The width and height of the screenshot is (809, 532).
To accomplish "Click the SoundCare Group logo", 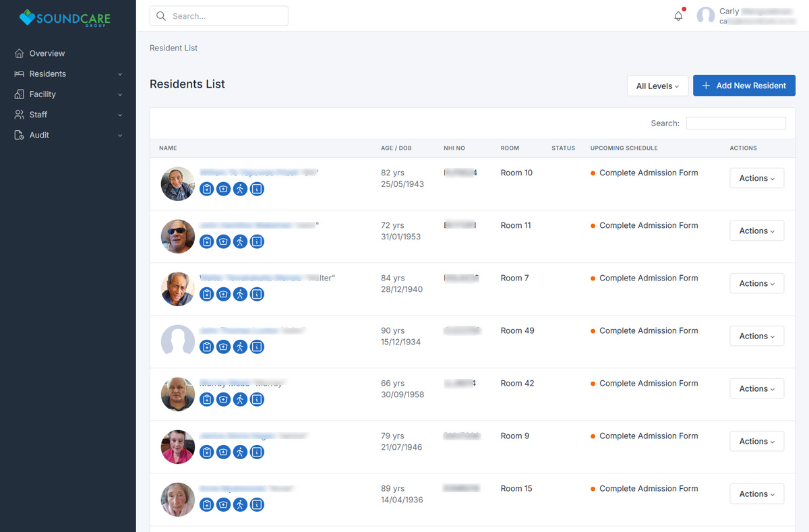I will click(x=65, y=18).
